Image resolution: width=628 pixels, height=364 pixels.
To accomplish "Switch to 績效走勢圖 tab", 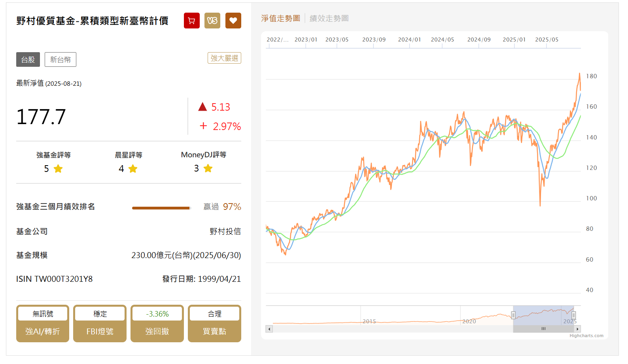I will point(329,18).
